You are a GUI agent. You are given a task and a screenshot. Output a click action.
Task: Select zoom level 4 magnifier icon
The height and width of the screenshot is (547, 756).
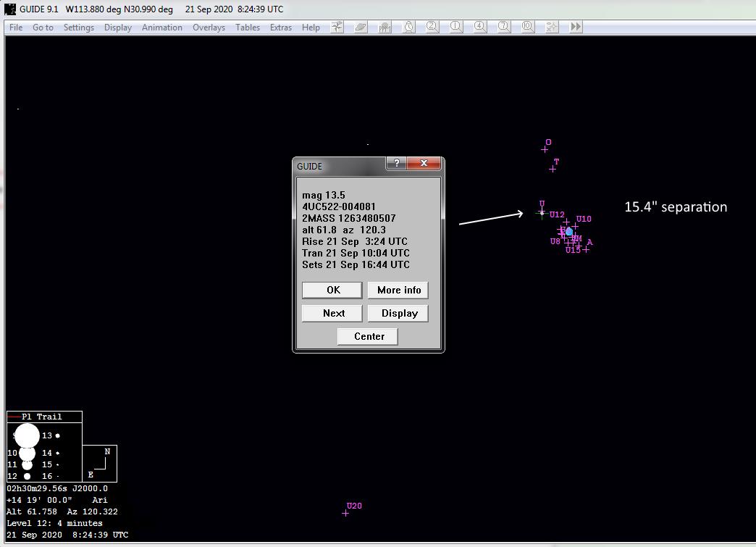(x=480, y=27)
